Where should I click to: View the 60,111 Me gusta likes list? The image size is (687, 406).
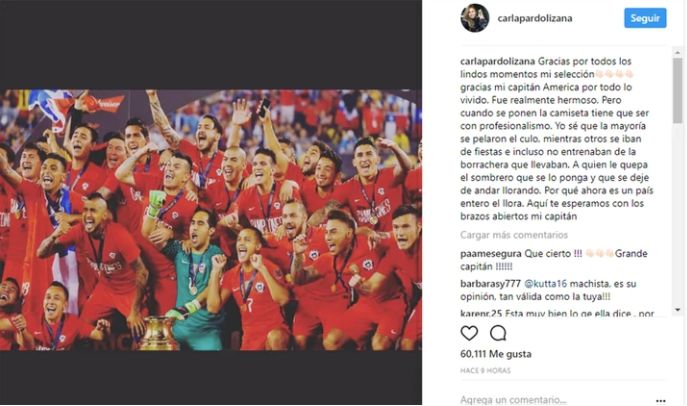click(496, 354)
